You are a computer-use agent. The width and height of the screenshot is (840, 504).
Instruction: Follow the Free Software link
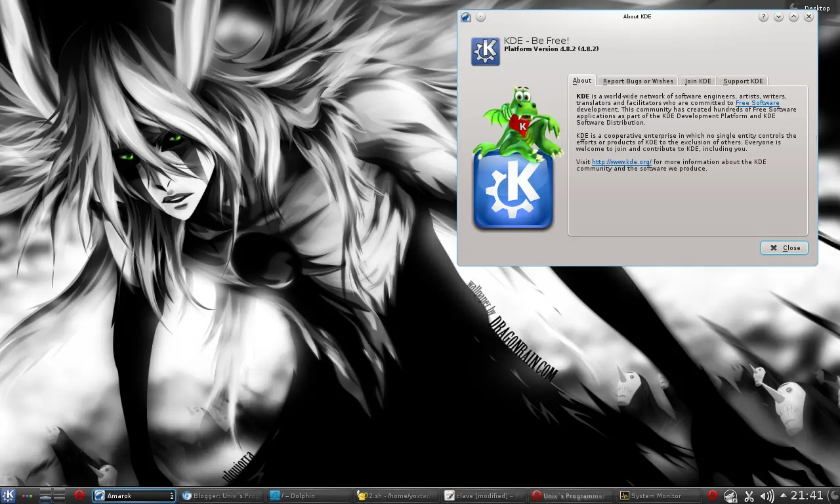pos(757,103)
